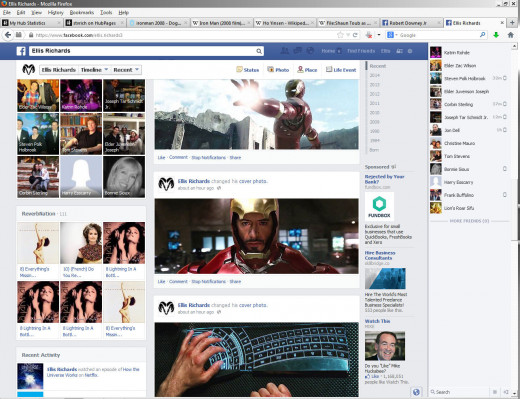520x399 pixels.
Task: Click Photo composer icon
Action: [270, 69]
